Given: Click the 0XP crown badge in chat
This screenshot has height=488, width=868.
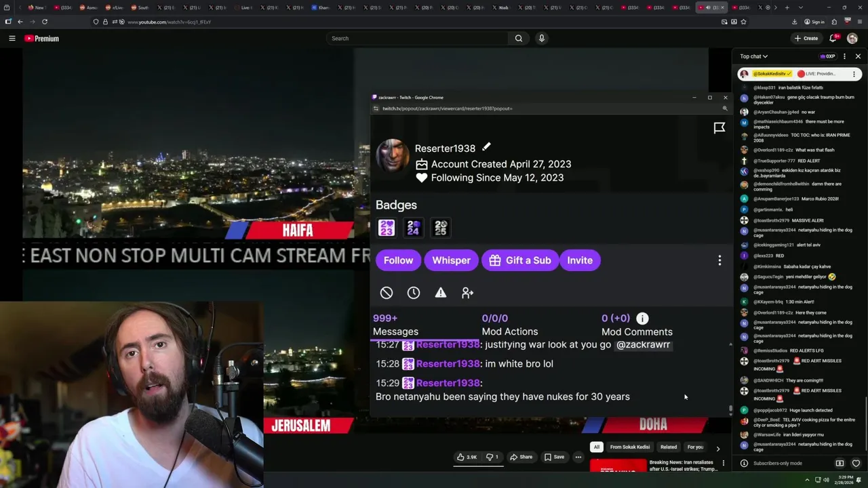Looking at the screenshot, I should coord(827,56).
